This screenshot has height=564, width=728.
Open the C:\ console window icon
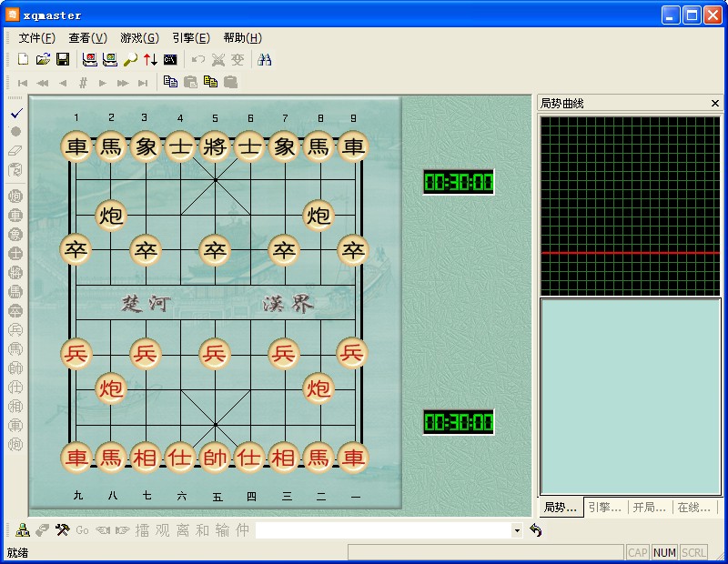coord(170,59)
